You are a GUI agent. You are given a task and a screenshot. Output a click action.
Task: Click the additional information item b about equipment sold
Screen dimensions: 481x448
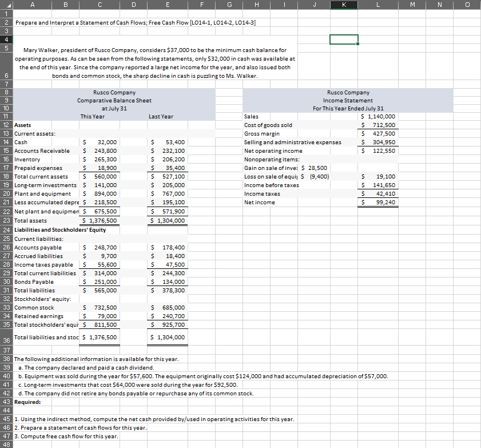click(203, 376)
